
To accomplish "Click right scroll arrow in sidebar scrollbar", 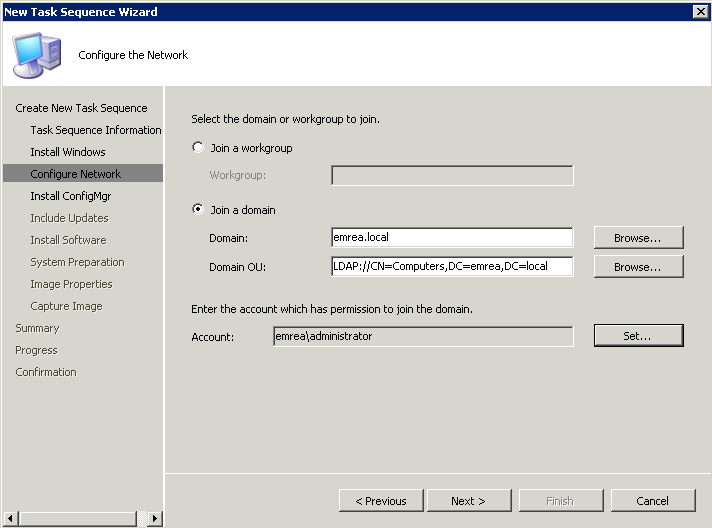I will click(x=155, y=518).
